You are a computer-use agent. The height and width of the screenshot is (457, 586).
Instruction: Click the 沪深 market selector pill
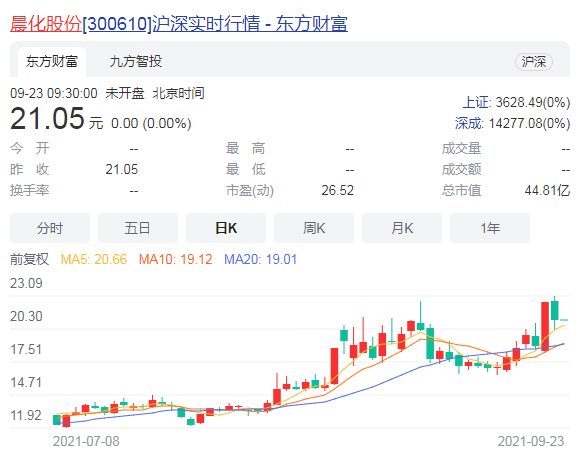click(x=534, y=62)
